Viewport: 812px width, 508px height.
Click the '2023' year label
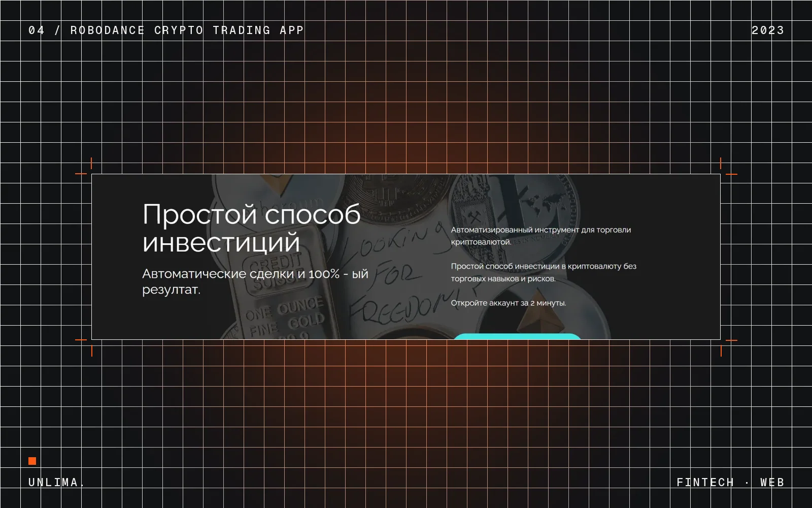click(768, 30)
